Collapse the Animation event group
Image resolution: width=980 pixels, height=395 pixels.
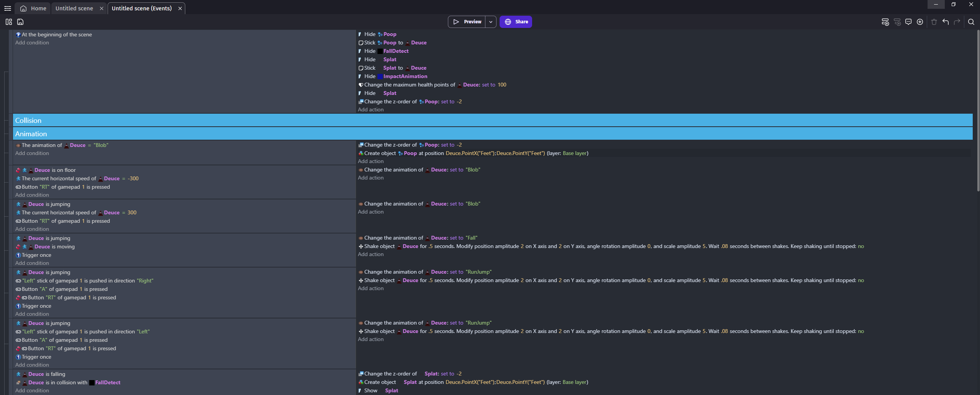coord(31,134)
